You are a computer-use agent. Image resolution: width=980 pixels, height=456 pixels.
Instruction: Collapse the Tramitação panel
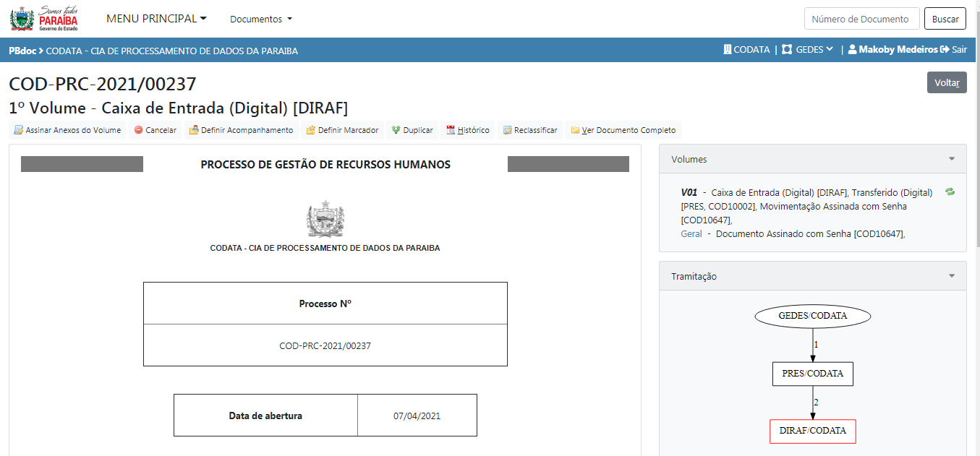pos(952,276)
